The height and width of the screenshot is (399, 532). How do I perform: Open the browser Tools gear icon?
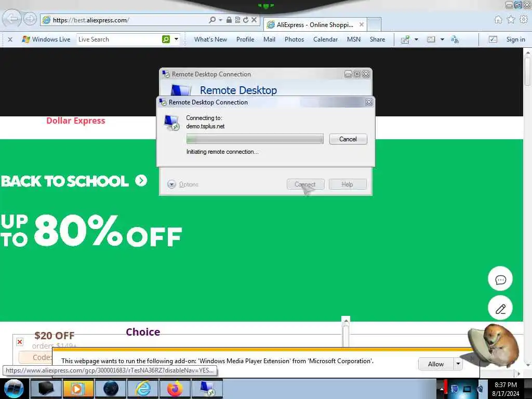coord(524,20)
